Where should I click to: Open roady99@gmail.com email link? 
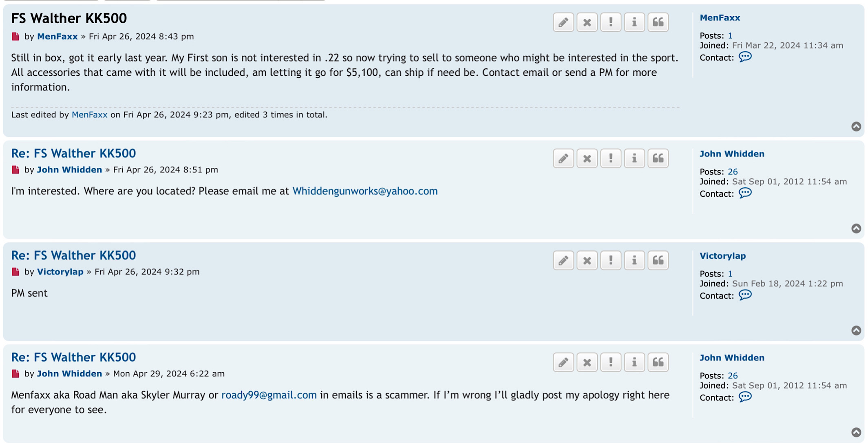tap(269, 395)
